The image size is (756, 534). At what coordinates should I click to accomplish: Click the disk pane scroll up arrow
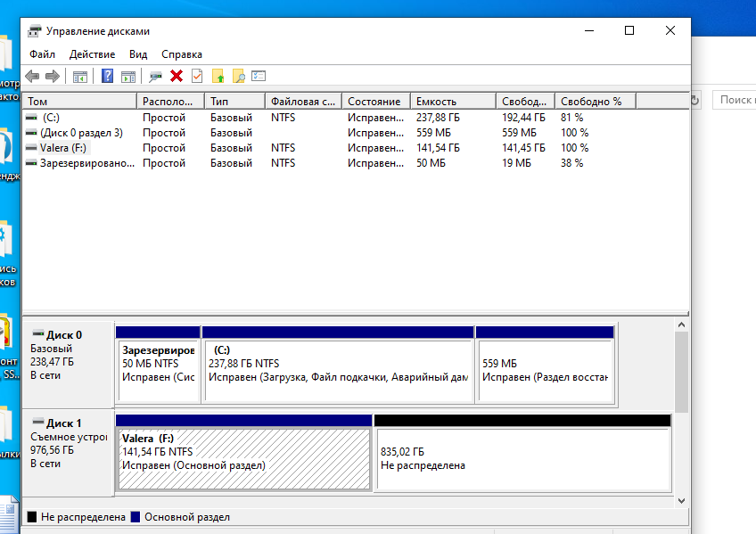click(681, 325)
